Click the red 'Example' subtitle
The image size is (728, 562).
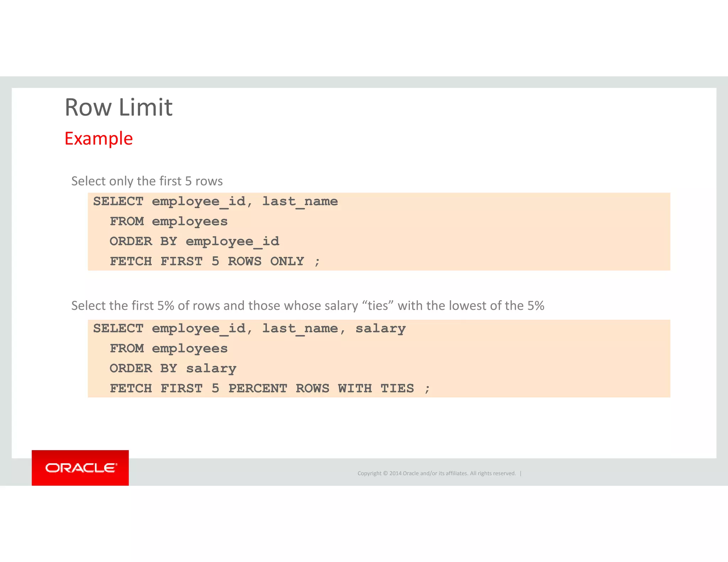coord(98,139)
